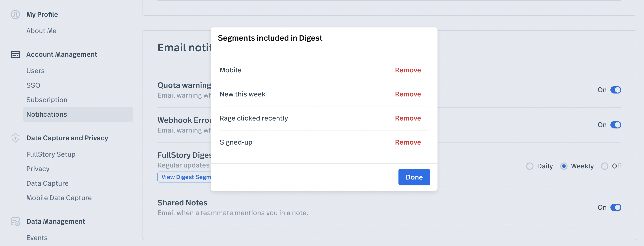Remove the New this week segment
Viewport: 644px width, 246px height.
coord(408,94)
